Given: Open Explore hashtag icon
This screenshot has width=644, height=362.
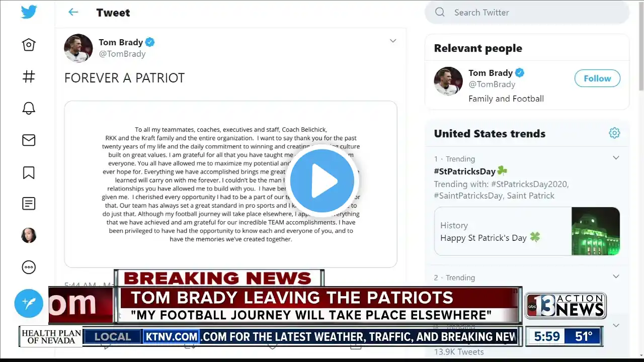Looking at the screenshot, I should [x=29, y=76].
